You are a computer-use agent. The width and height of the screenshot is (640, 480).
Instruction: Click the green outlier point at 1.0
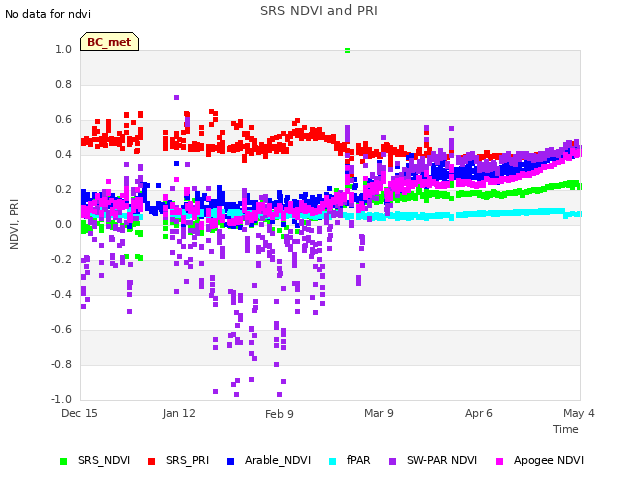coord(347,51)
